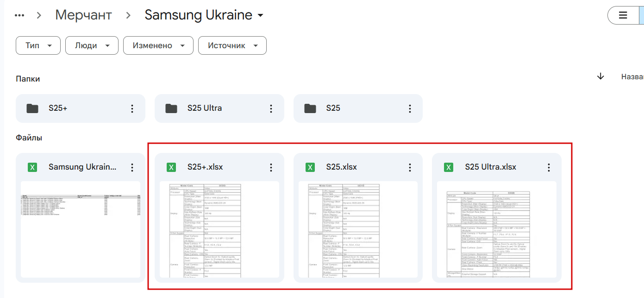
Task: Click the S25+.xlsx file name
Action: point(205,167)
